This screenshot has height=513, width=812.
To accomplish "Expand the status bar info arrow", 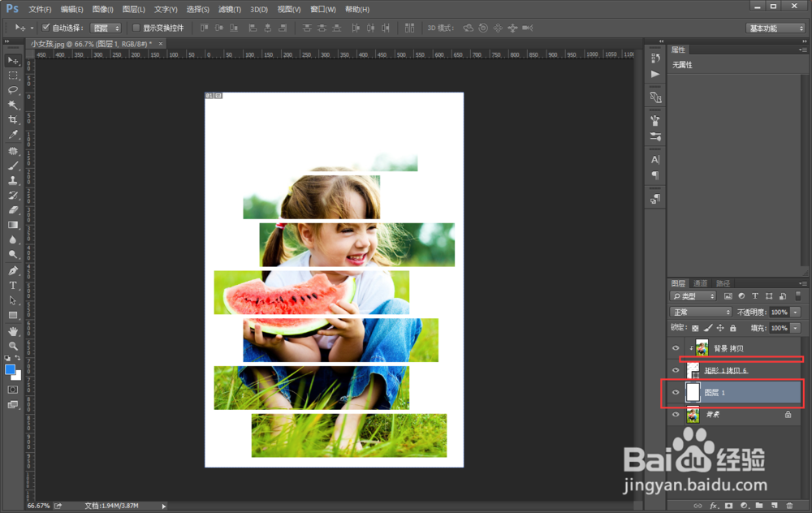I will (164, 506).
